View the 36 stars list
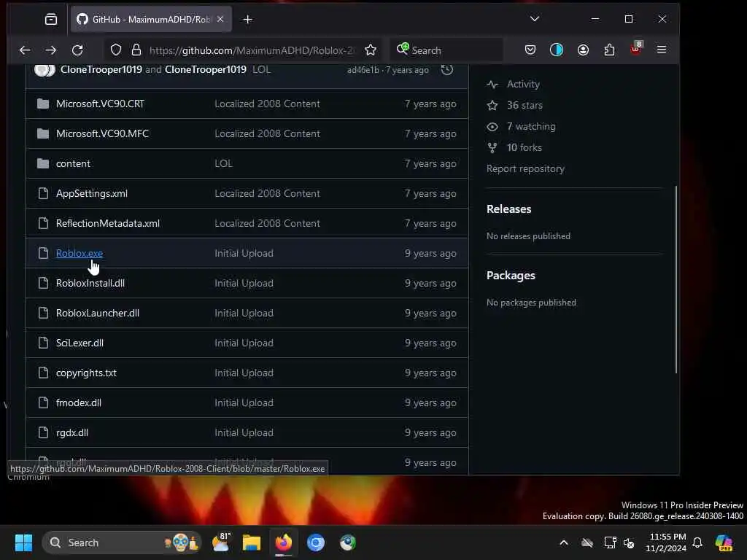Viewport: 747px width, 560px height. [525, 105]
